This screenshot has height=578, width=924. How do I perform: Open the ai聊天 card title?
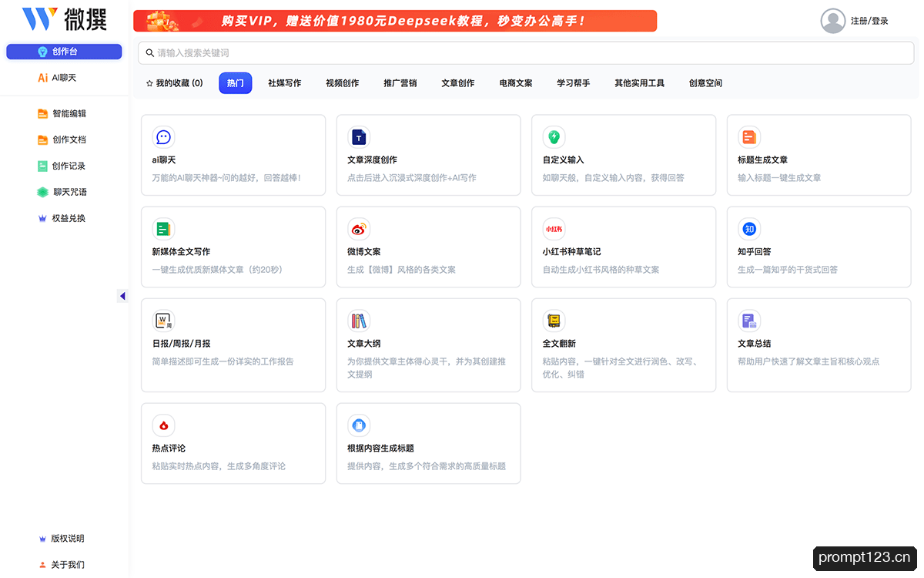click(164, 160)
